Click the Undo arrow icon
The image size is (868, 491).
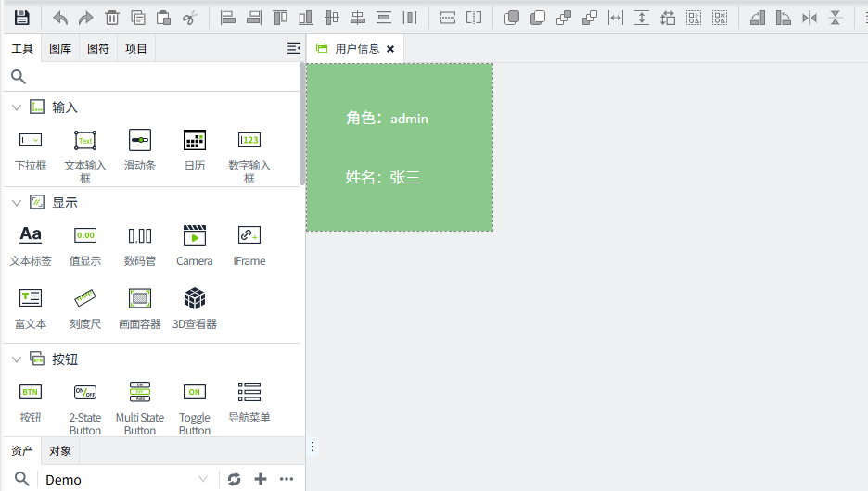(60, 18)
